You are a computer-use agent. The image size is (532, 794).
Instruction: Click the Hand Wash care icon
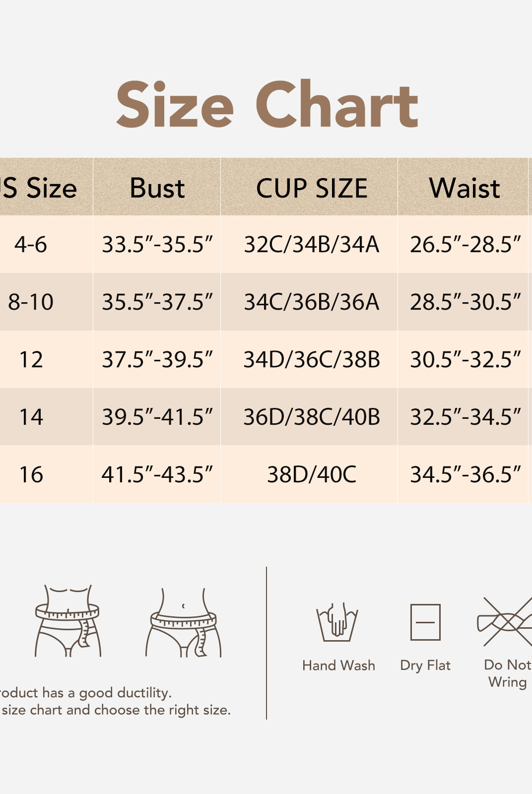point(337,622)
